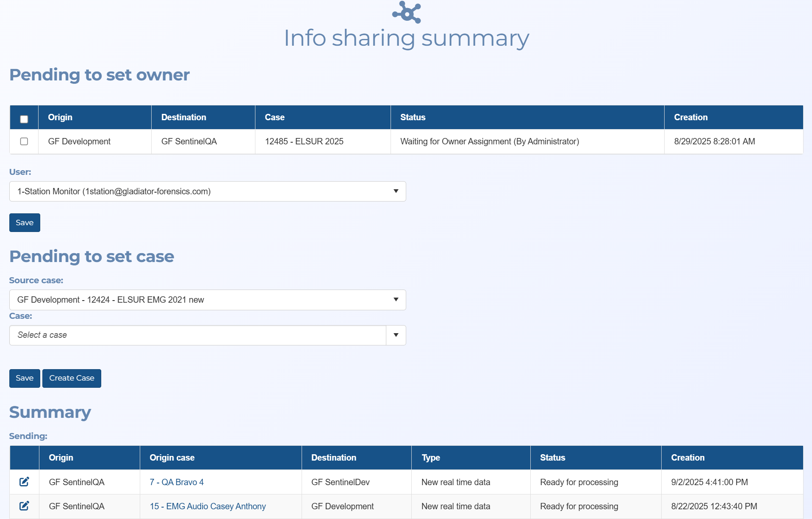Screen dimensions: 812x519
Task: Click Save in Pending to set case
Action: pos(25,378)
